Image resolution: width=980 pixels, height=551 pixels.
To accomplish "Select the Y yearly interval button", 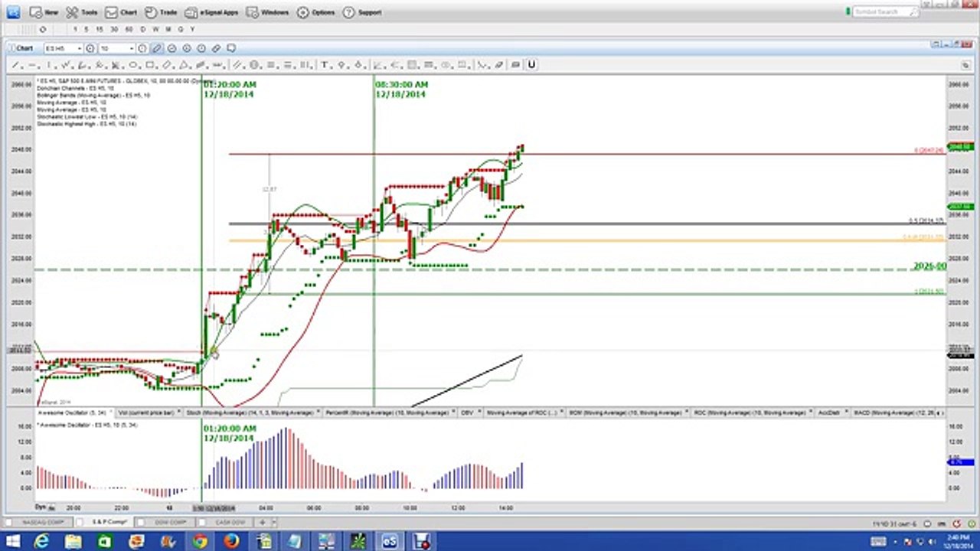I will pos(192,29).
